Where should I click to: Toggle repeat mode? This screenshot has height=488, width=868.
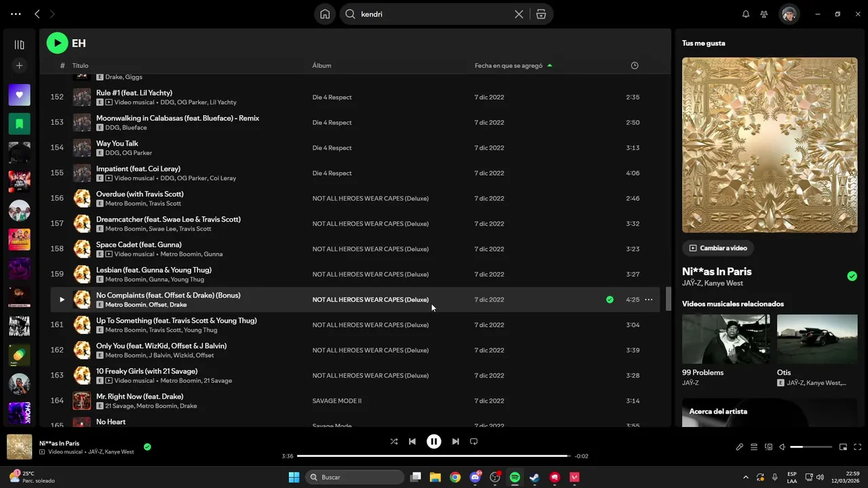(x=474, y=441)
